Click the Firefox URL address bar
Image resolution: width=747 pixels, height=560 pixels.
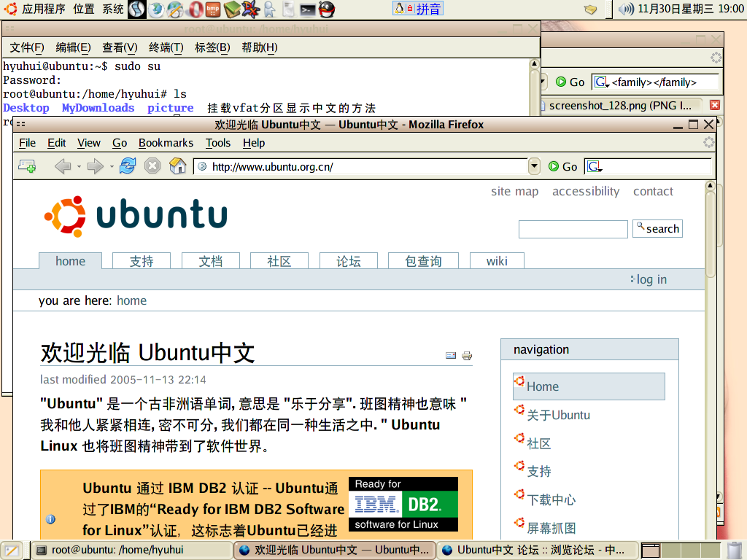click(x=360, y=167)
